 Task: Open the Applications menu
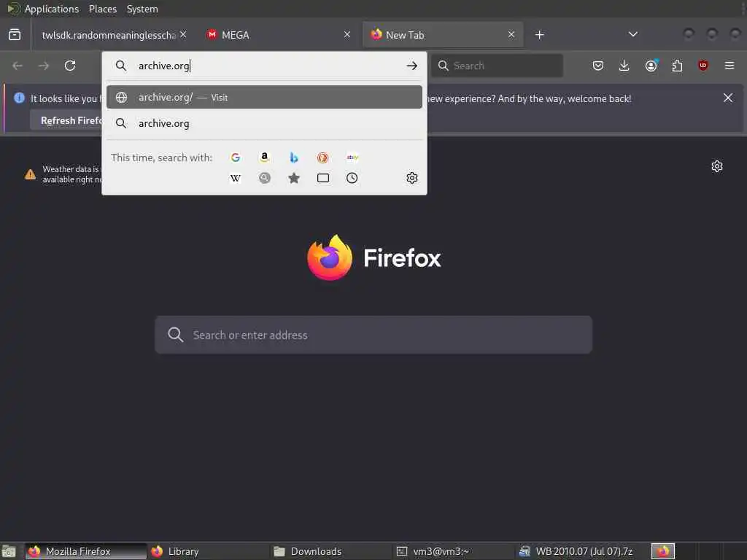52,9
